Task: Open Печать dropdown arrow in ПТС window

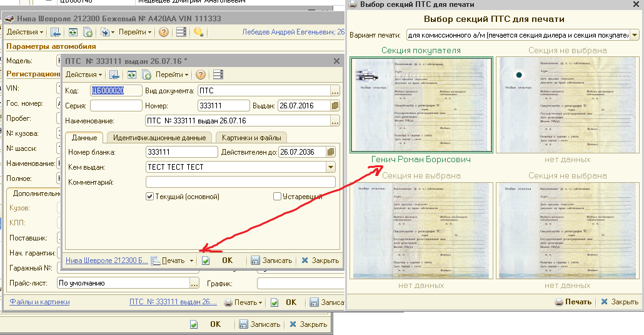Action: 191,260
